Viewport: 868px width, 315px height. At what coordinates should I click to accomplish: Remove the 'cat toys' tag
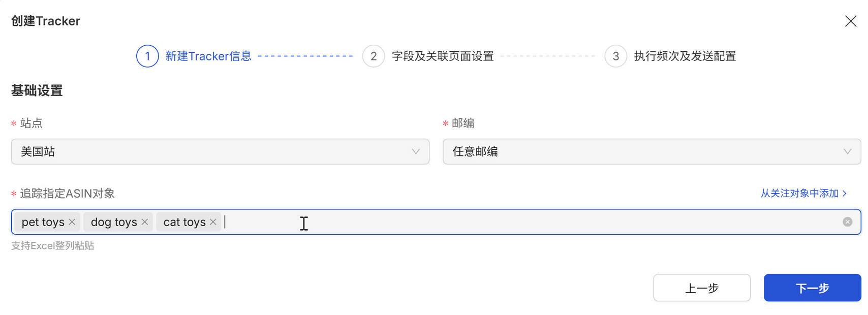213,222
